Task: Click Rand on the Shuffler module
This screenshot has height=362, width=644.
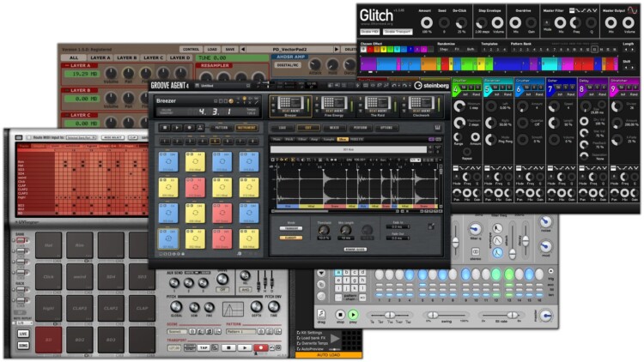Action: (476, 94)
